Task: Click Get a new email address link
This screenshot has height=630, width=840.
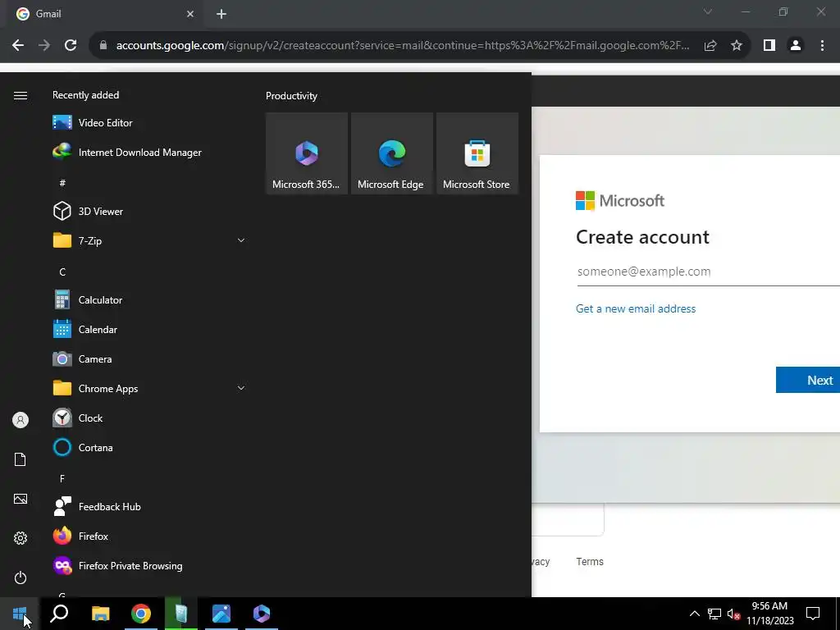Action: click(x=636, y=308)
